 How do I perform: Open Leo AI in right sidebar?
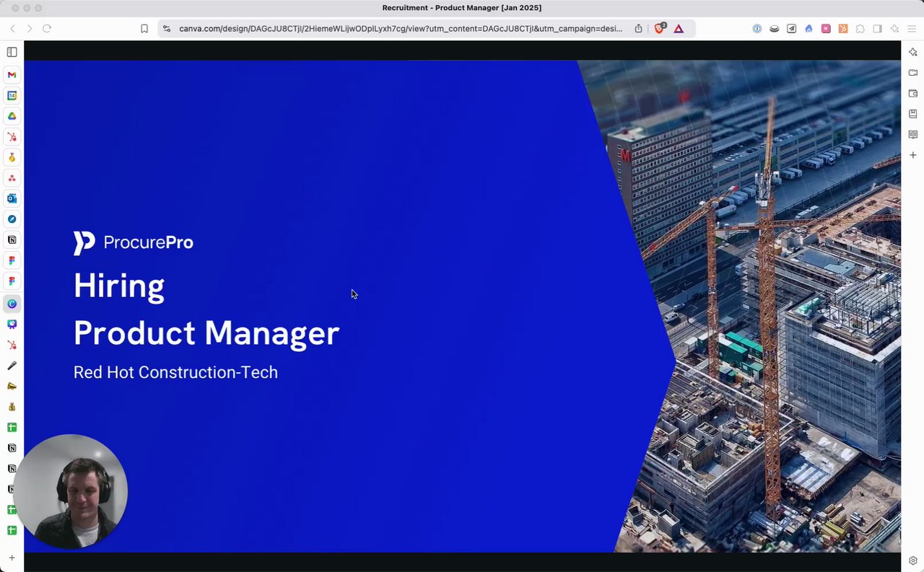913,52
